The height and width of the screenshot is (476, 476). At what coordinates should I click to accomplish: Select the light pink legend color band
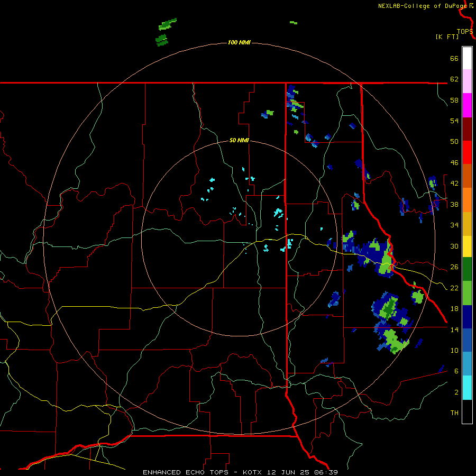[467, 81]
